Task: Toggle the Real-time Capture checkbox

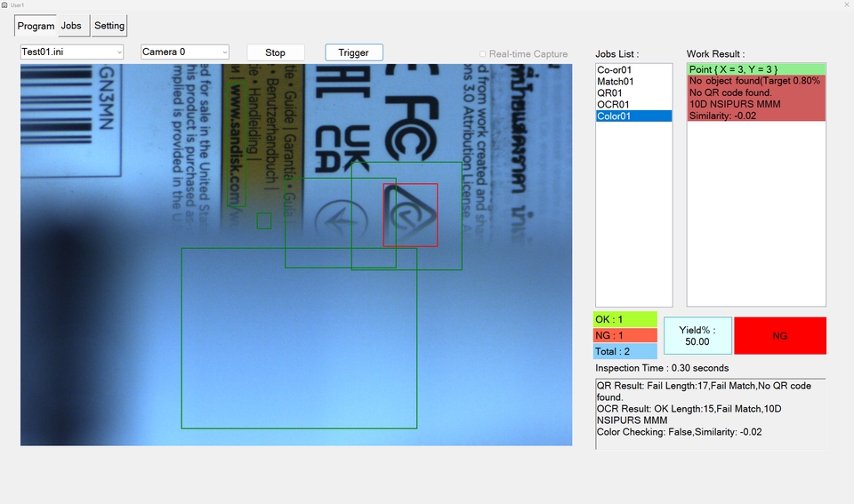Action: click(x=482, y=54)
